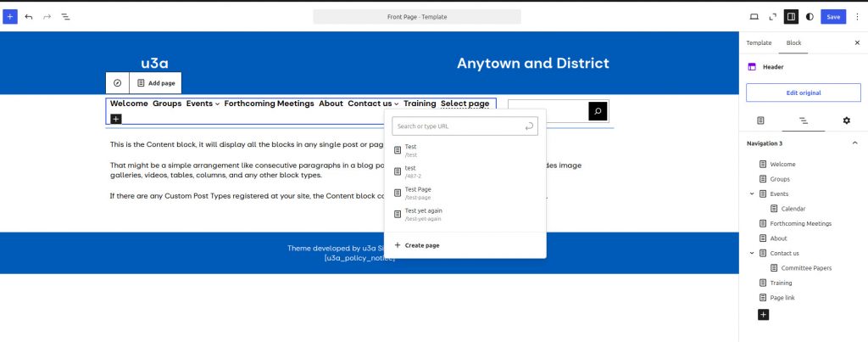This screenshot has height=342, width=868.
Task: Collapse the Events item in the list
Action: coord(752,193)
